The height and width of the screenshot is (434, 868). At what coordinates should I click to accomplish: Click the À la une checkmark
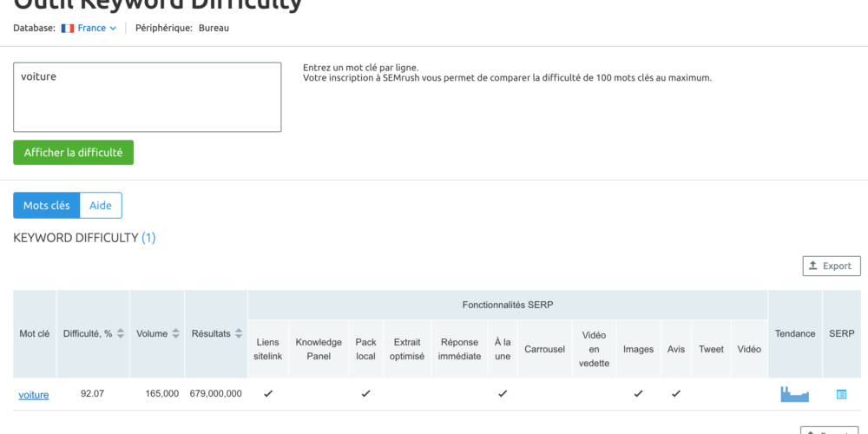point(502,394)
